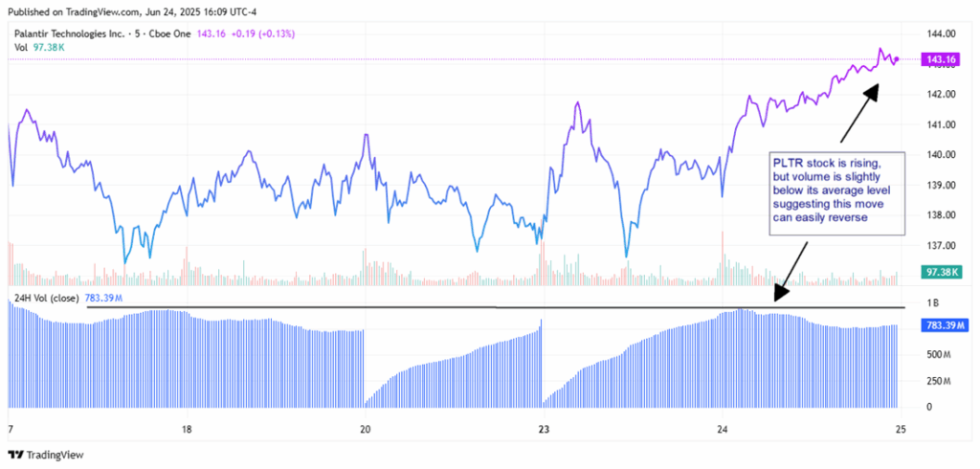Image resolution: width=980 pixels, height=469 pixels.
Task: Click the 24H Vol (close) indicator legend
Action: pyautogui.click(x=45, y=299)
